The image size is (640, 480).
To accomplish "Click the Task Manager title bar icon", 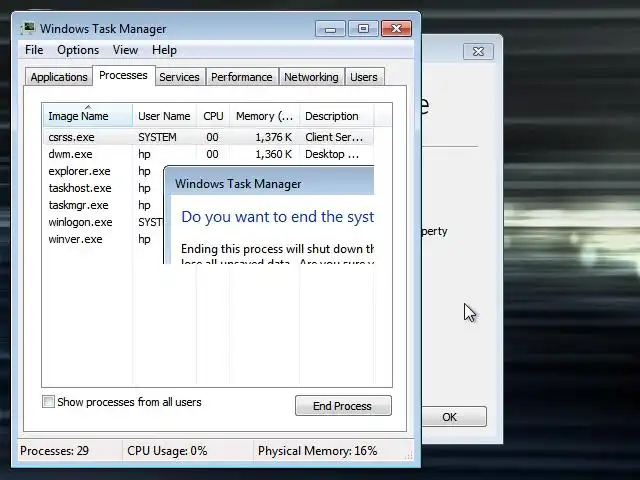I will click(x=28, y=29).
